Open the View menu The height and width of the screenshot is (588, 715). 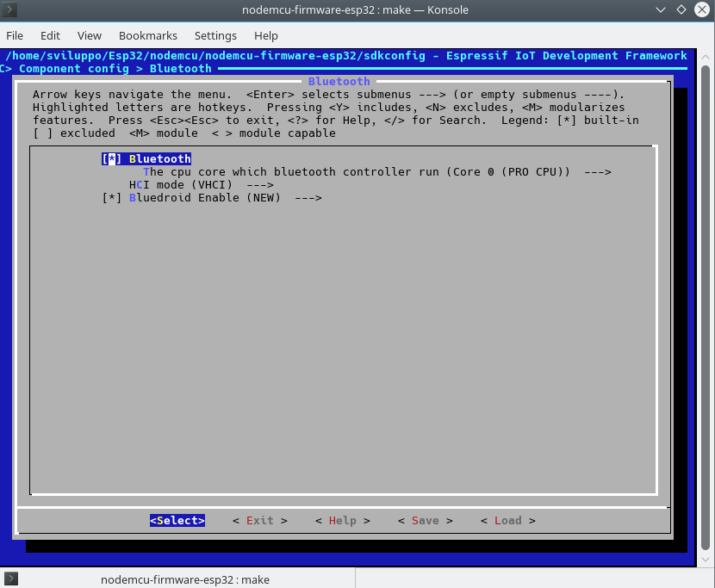[89, 35]
